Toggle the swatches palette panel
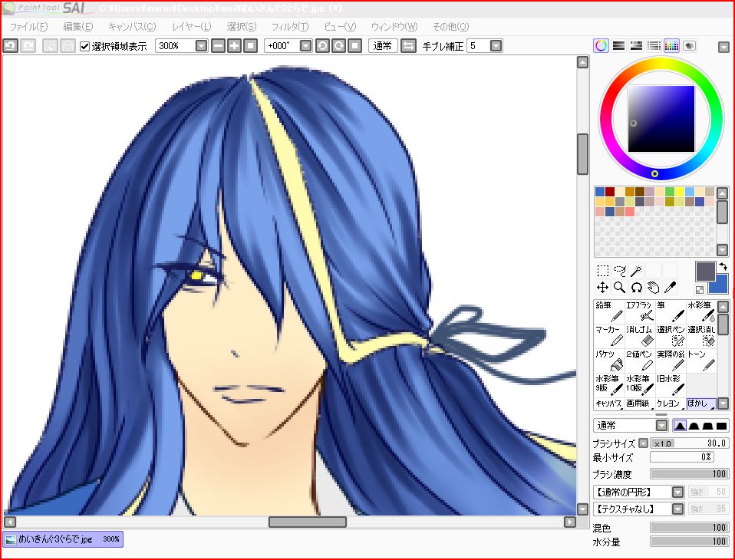Screen dimensions: 735x560 tap(671, 46)
